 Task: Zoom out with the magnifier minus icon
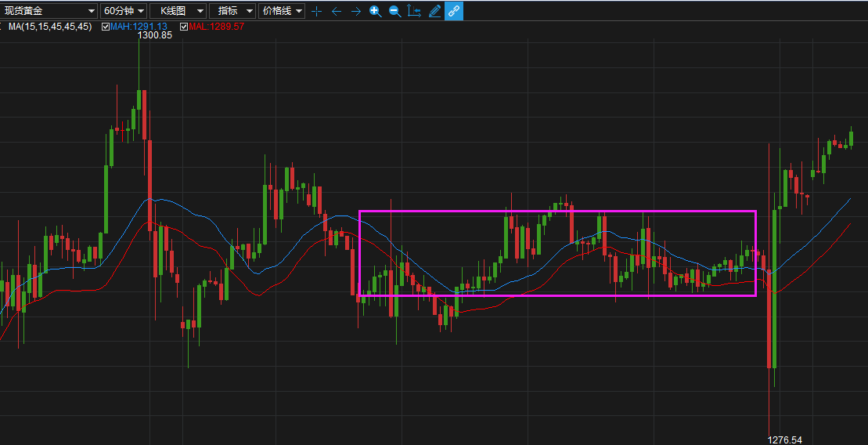[394, 11]
